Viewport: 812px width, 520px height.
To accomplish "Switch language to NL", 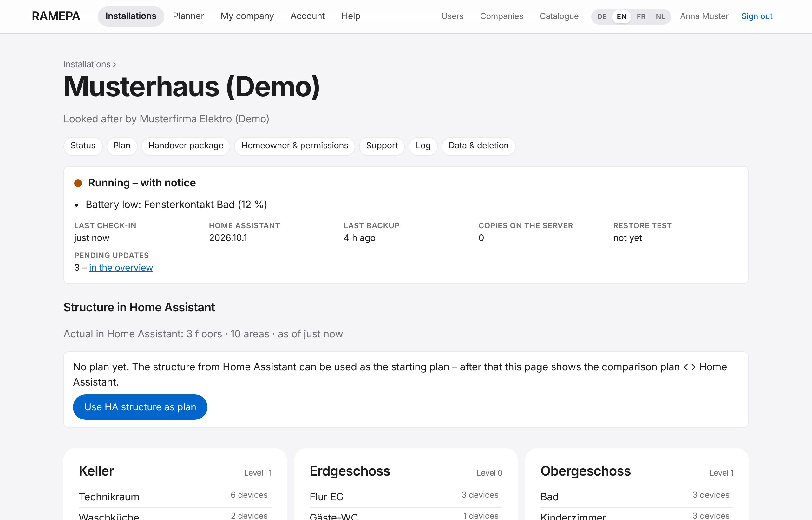I will coord(660,16).
